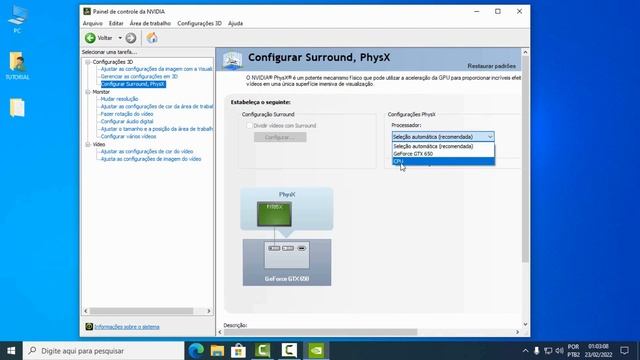Click the network tray icon

[x=548, y=351]
